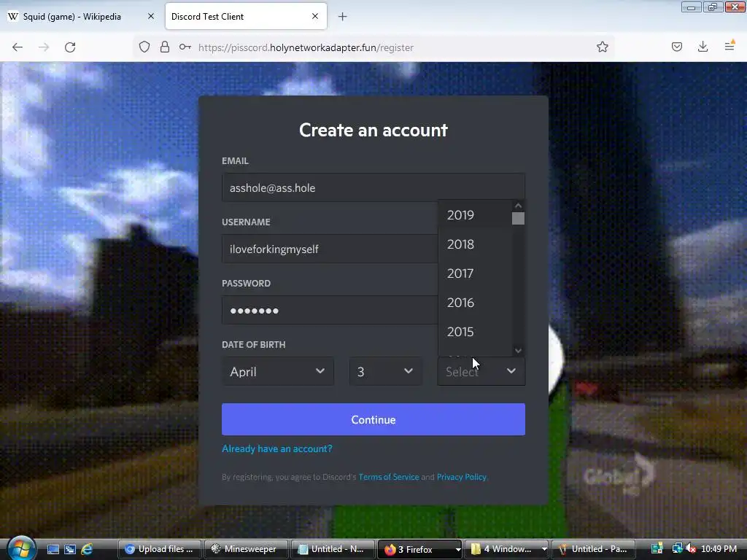
Task: Click the year Select dropdown
Action: click(x=481, y=371)
